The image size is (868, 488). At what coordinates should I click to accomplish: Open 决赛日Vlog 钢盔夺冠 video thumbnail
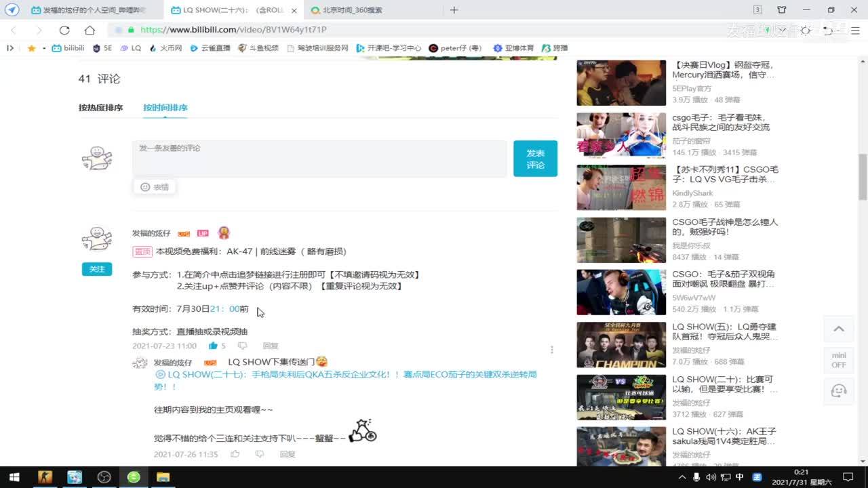(621, 83)
